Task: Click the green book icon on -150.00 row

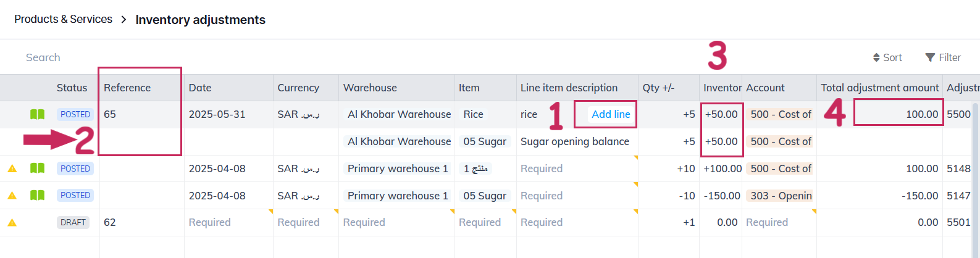Action: click(38, 195)
